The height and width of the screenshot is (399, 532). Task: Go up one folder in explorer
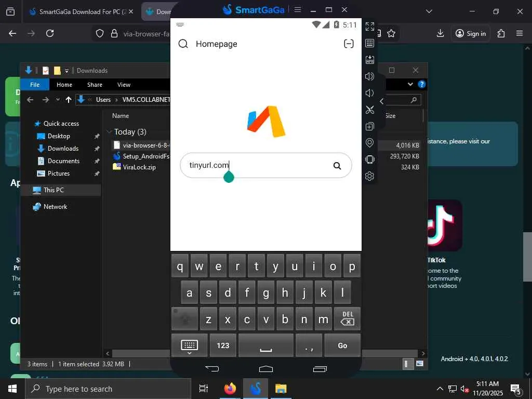[69, 100]
